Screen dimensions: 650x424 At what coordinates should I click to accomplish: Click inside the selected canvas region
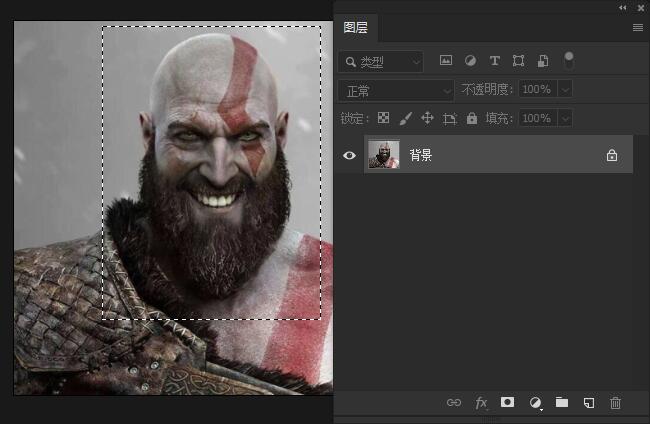pos(211,172)
